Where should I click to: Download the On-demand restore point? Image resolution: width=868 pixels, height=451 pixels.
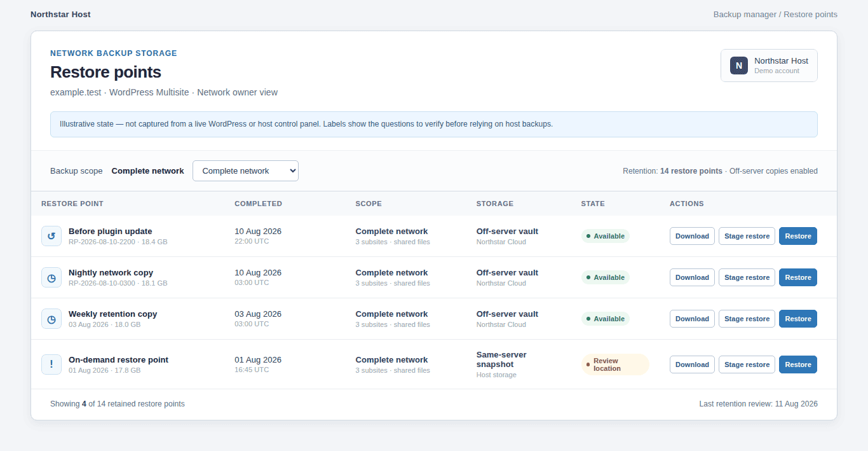click(692, 364)
